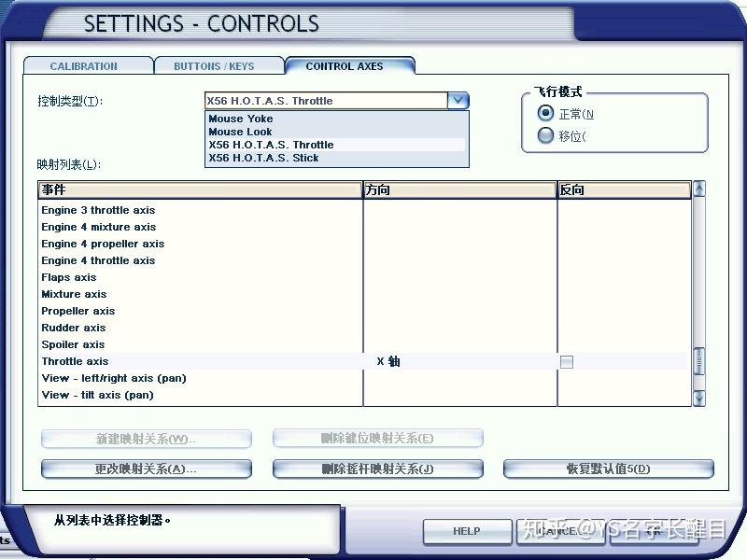The height and width of the screenshot is (560, 747).
Task: Pick X56 H.O.T.A.S. Stick in the dropdown list
Action: click(336, 158)
